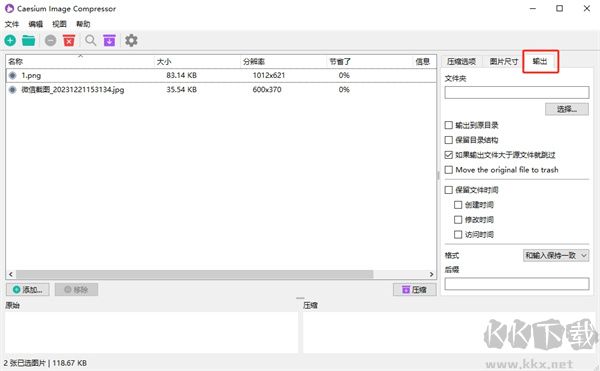Screen dimensions: 600x371
Task: Click into the 后缀 suffix input field
Action: 517,284
